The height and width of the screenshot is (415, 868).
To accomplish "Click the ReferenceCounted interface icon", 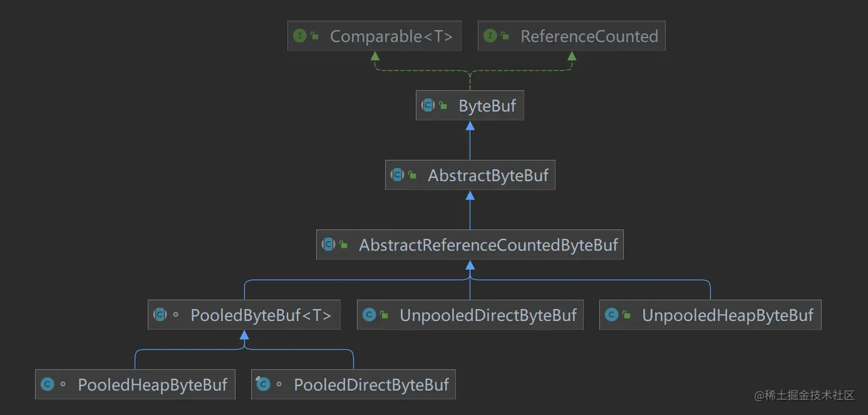I will click(490, 36).
